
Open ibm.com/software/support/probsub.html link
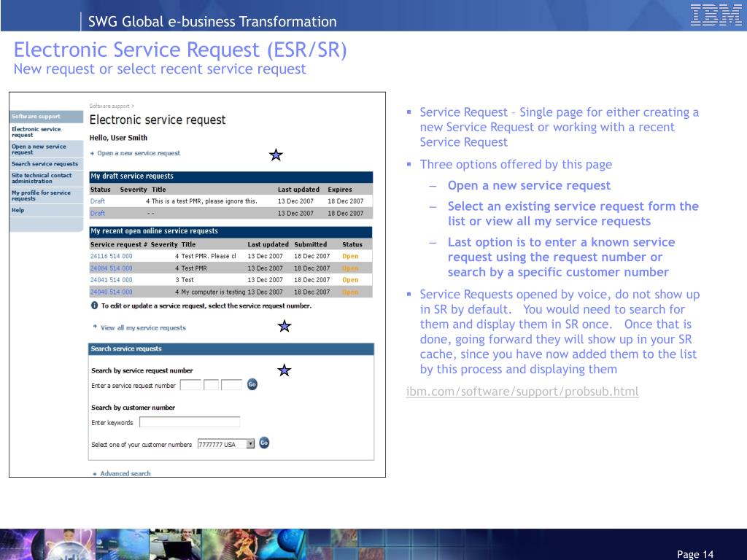522,392
